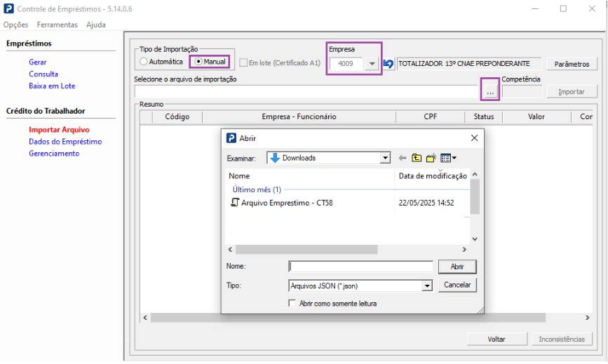Image resolution: width=608 pixels, height=364 pixels.
Task: Maximize the Controle de Empréstimos window
Action: click(563, 8)
